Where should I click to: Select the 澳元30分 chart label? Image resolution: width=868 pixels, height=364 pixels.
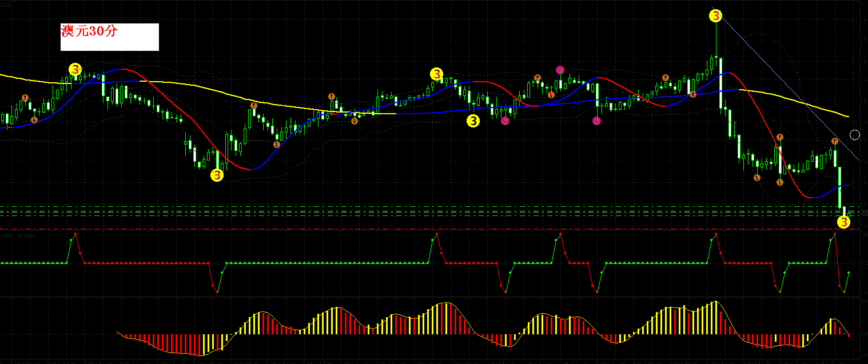[109, 37]
